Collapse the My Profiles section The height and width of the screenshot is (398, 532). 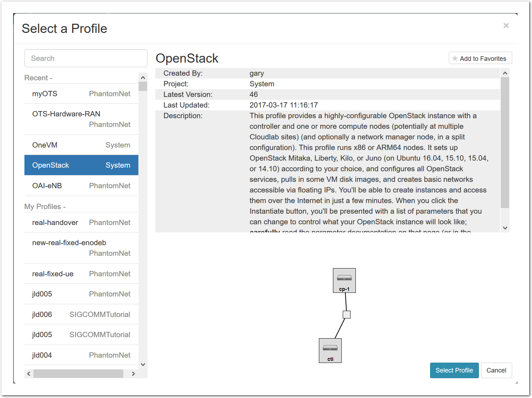[x=45, y=207]
